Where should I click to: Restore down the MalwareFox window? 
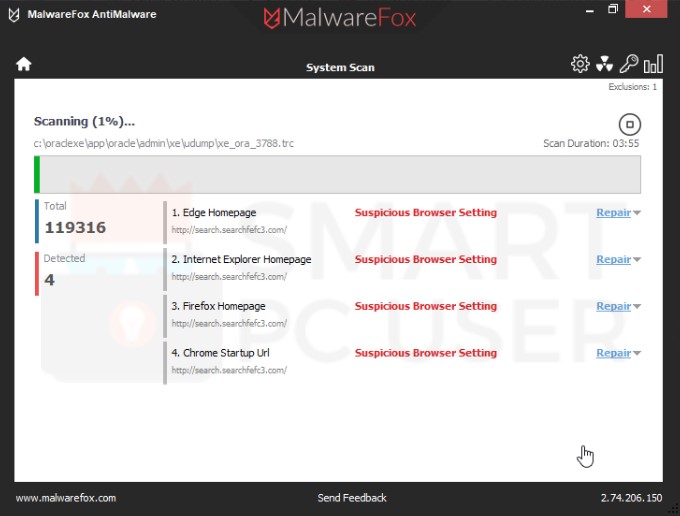coord(612,9)
